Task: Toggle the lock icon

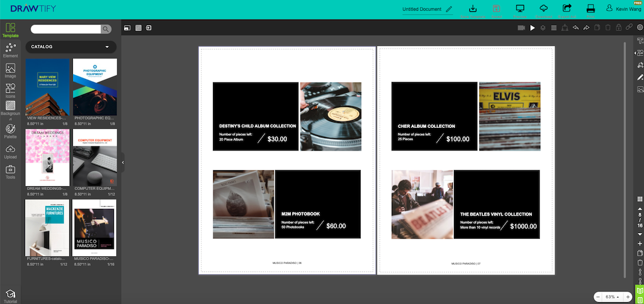Action: coord(618,28)
